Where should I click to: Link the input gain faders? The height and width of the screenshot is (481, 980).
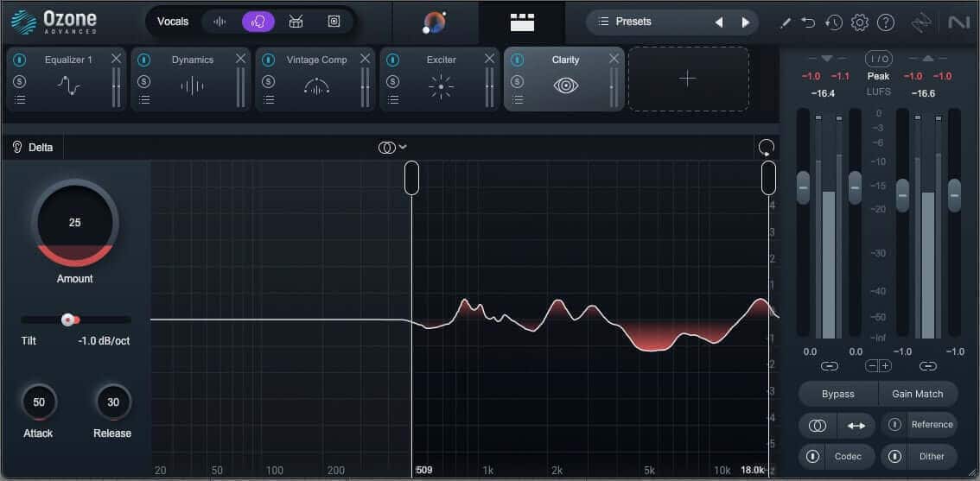[830, 366]
